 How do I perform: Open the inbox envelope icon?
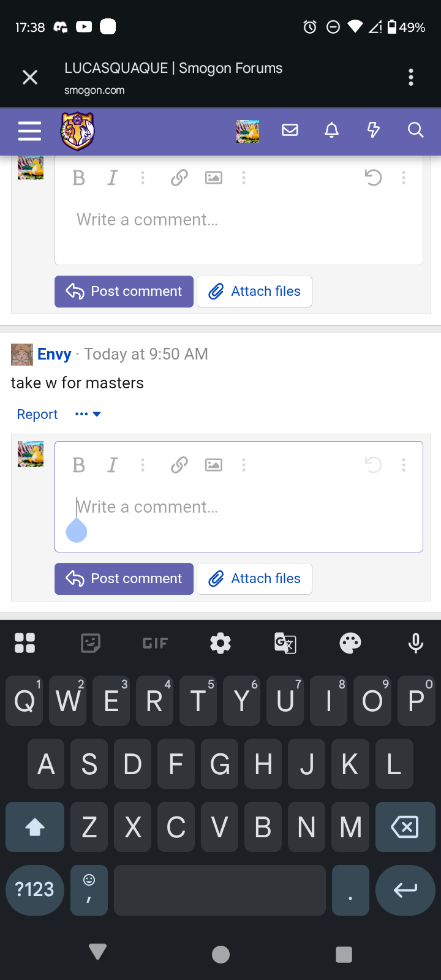290,130
